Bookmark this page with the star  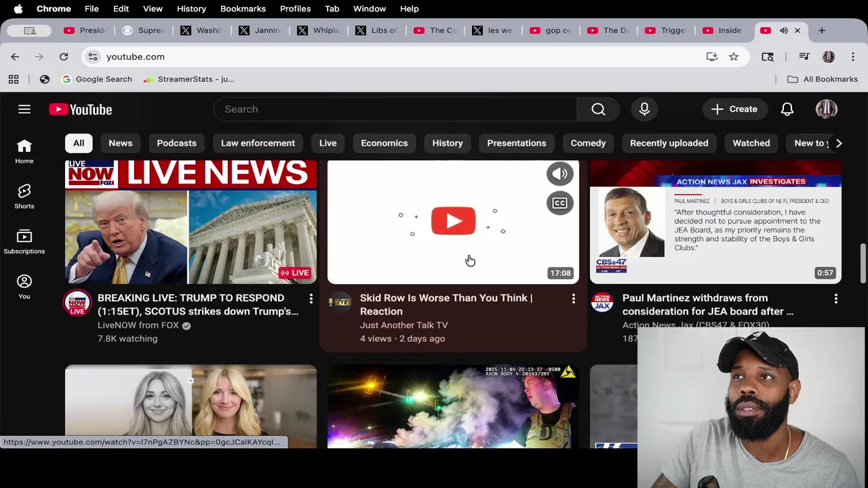733,57
